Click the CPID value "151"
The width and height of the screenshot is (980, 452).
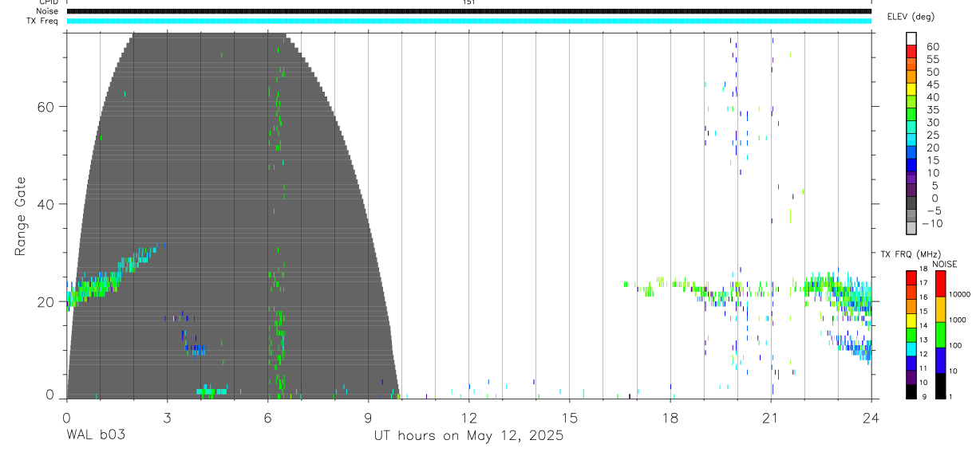coord(468,2)
